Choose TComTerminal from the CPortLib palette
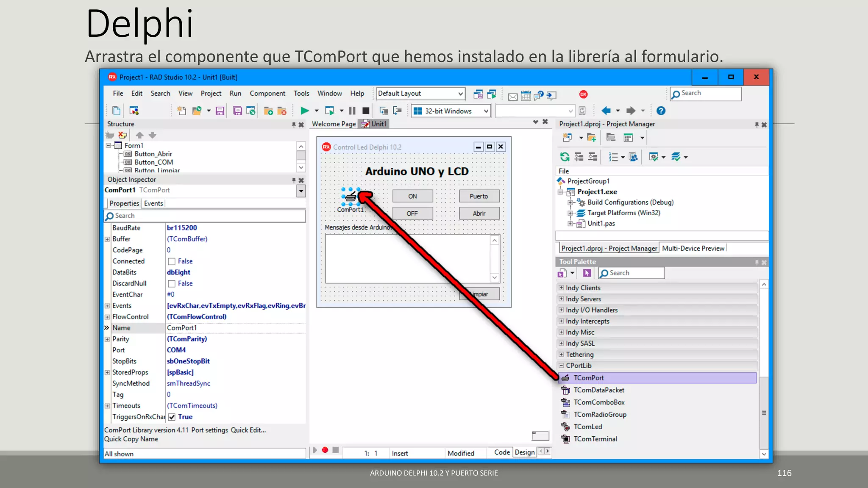868x488 pixels. pos(595,439)
